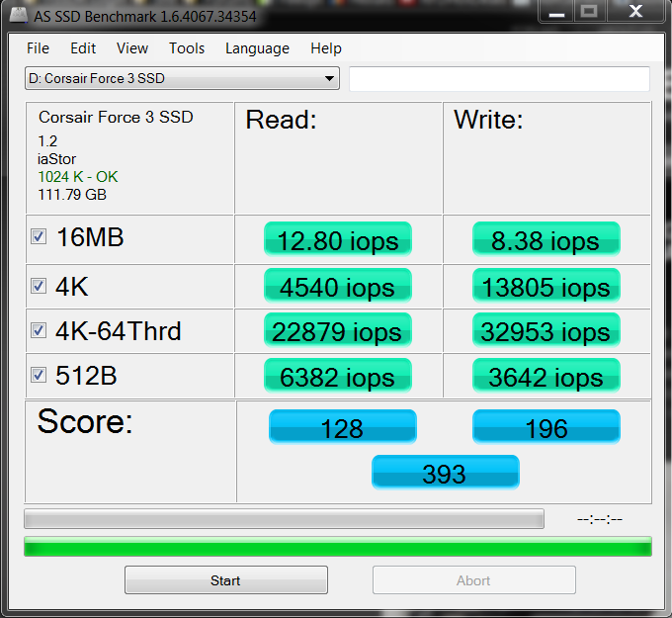This screenshot has height=618, width=672.
Task: Maximize the benchmark window
Action: (589, 11)
